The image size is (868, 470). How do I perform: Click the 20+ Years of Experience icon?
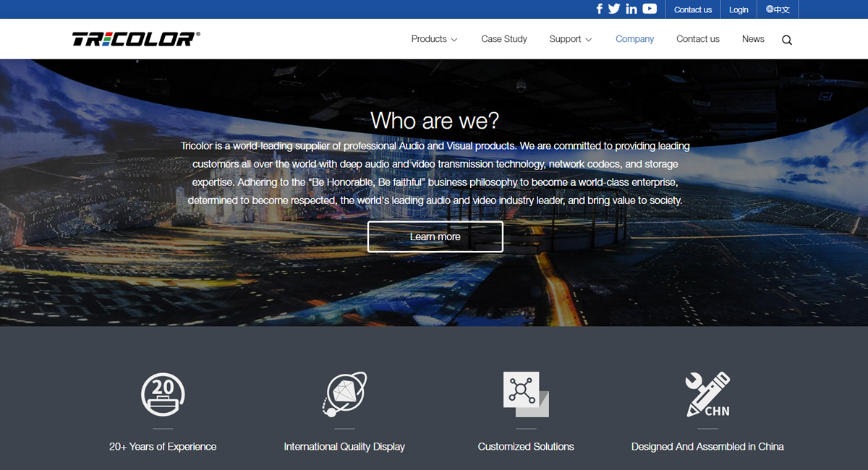tap(163, 395)
